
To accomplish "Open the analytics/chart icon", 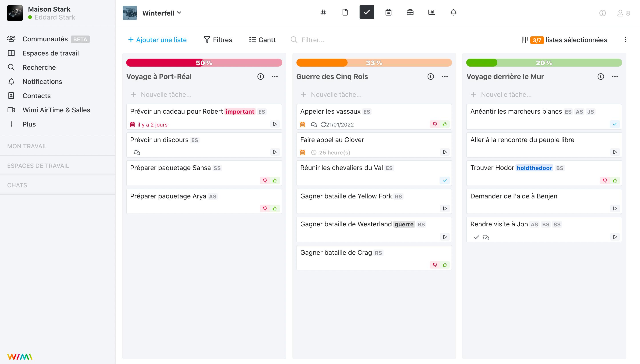I will (x=431, y=12).
